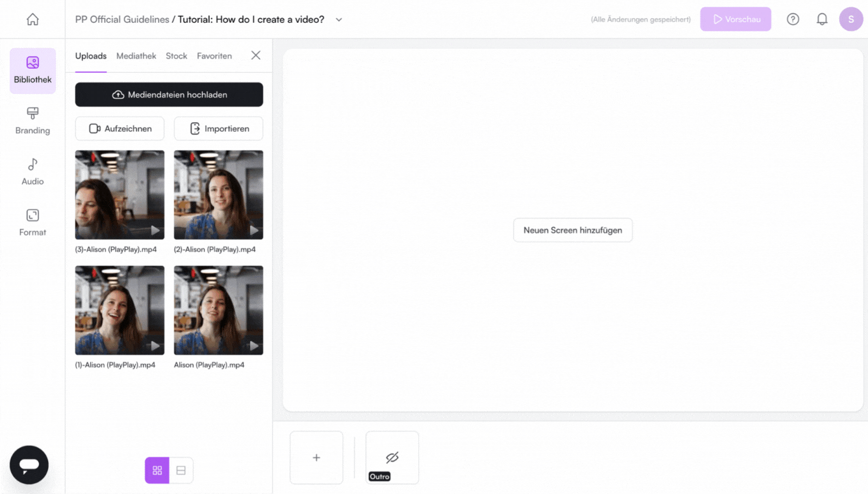Click the file name (1)-Alison (PlayPlay).mp4
The image size is (868, 494).
click(x=115, y=365)
